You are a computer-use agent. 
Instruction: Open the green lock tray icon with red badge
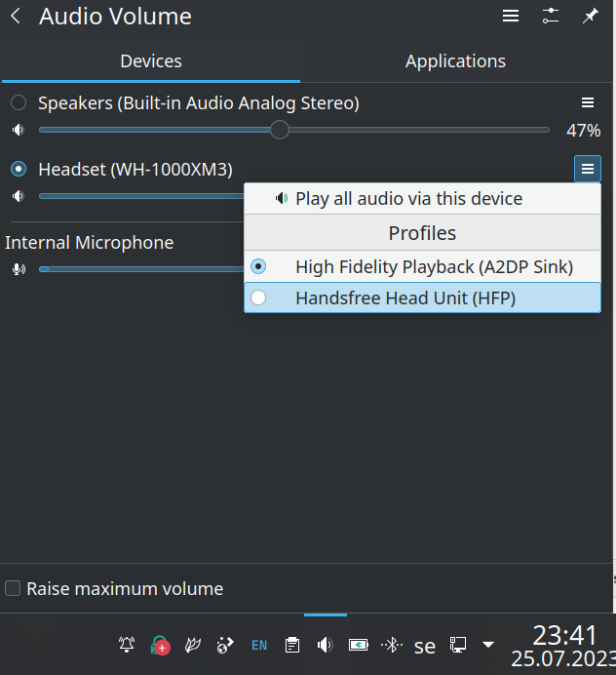(160, 645)
